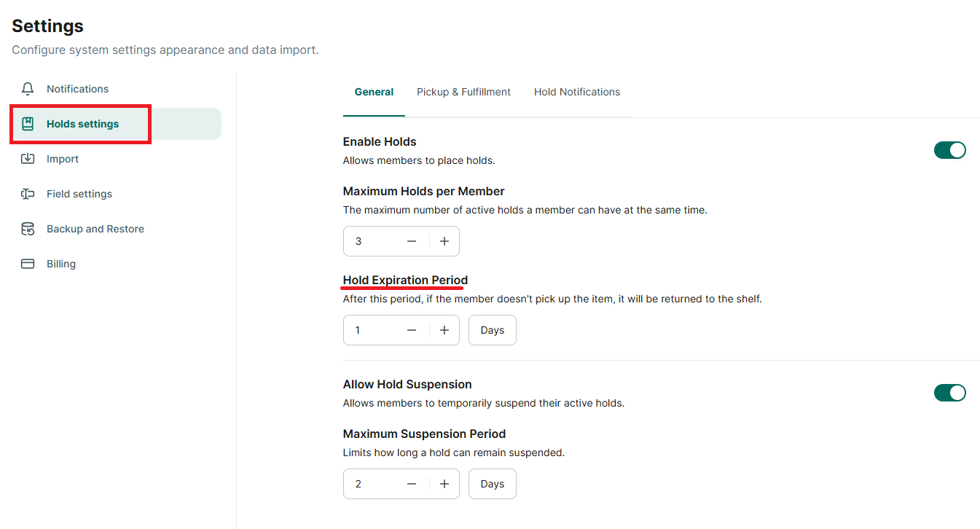Increase Maximum Holds per Member with plus
Screen dimensions: 980x529
444,241
